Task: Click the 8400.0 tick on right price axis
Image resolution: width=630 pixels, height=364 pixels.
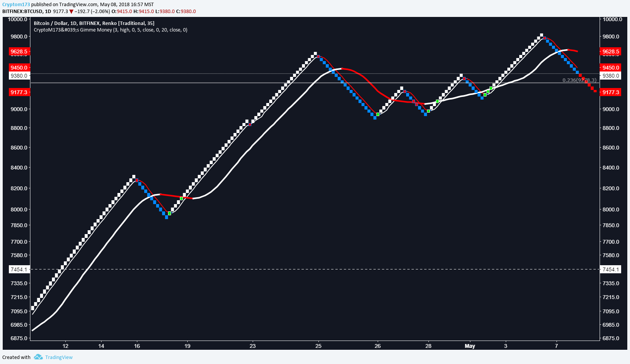Action: 611,168
